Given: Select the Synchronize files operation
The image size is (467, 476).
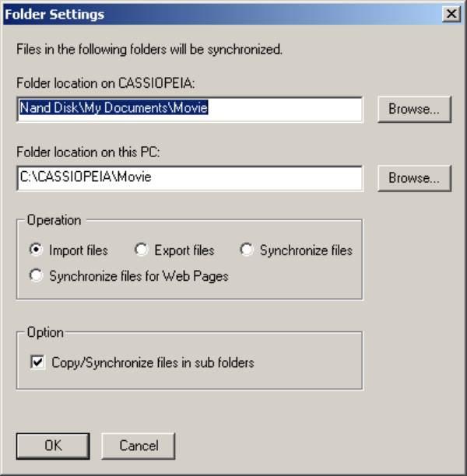Looking at the screenshot, I should [x=247, y=250].
